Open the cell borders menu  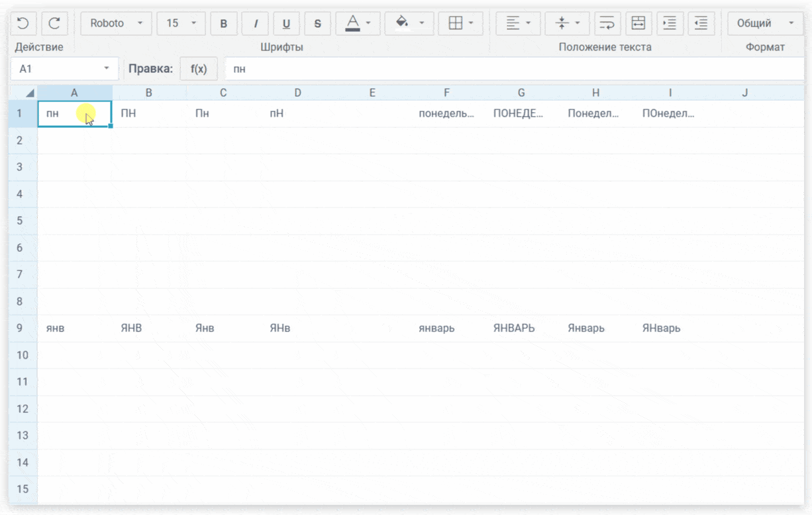coord(460,24)
